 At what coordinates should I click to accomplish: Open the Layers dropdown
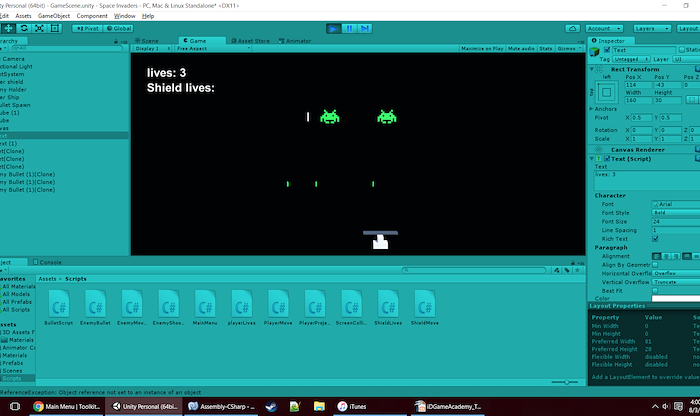(x=652, y=29)
